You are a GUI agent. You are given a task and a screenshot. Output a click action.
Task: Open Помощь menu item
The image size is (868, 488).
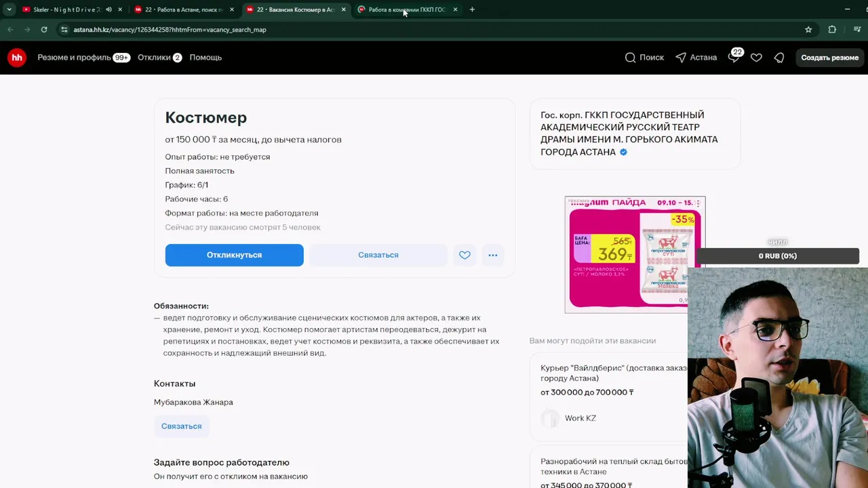tap(205, 58)
